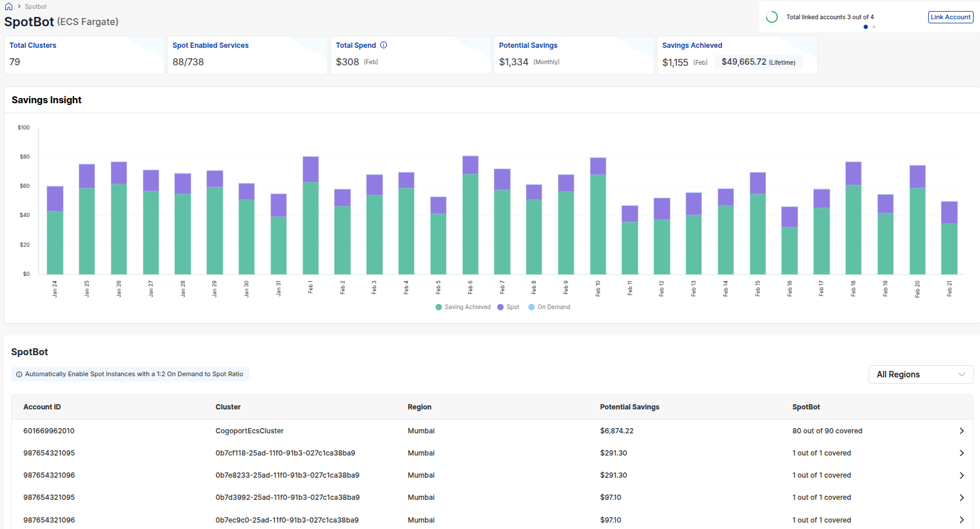Expand details for cluster 0b7cf118
980x529 pixels.
(x=962, y=453)
